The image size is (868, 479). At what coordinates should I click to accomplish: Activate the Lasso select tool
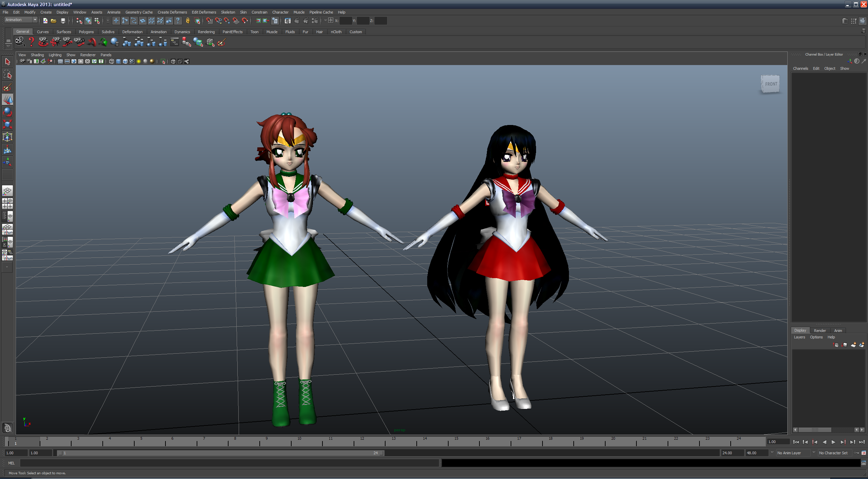point(7,74)
